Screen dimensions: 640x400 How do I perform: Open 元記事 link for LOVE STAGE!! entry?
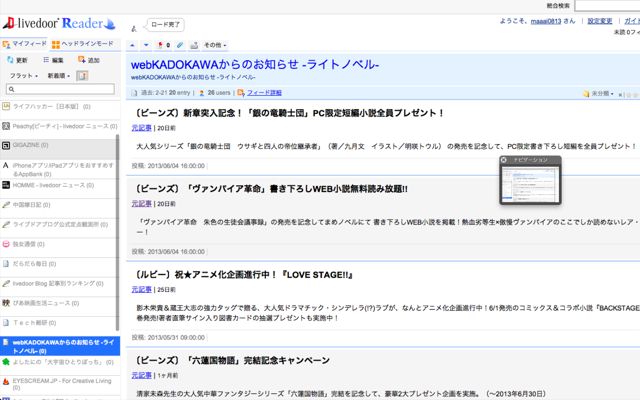point(142,289)
